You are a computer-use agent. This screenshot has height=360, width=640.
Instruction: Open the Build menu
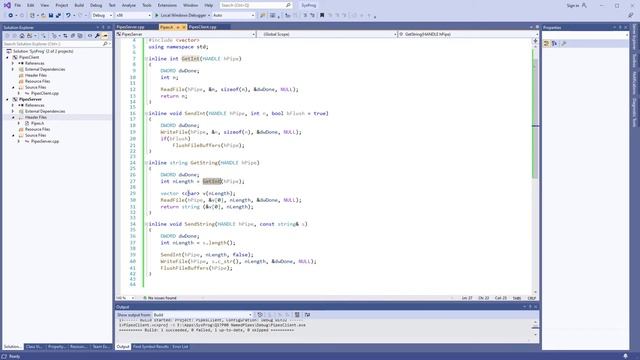[79, 5]
